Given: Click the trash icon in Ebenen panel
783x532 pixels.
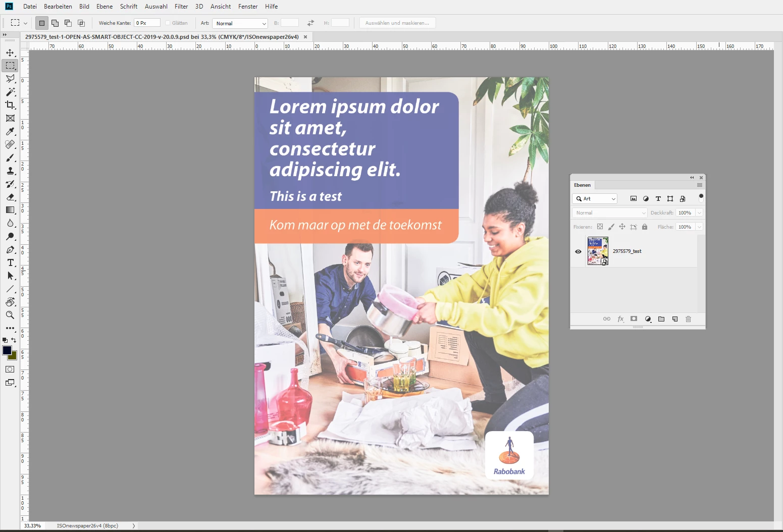Looking at the screenshot, I should [x=688, y=319].
